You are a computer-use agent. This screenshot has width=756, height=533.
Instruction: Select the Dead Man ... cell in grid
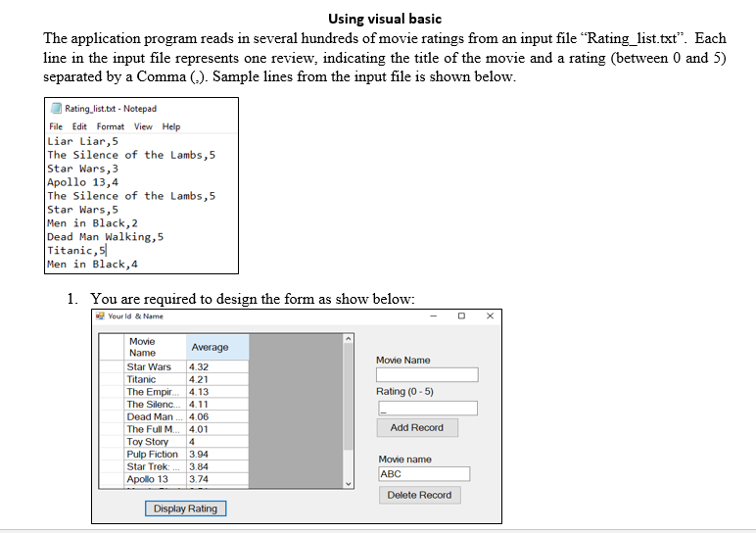coord(155,416)
